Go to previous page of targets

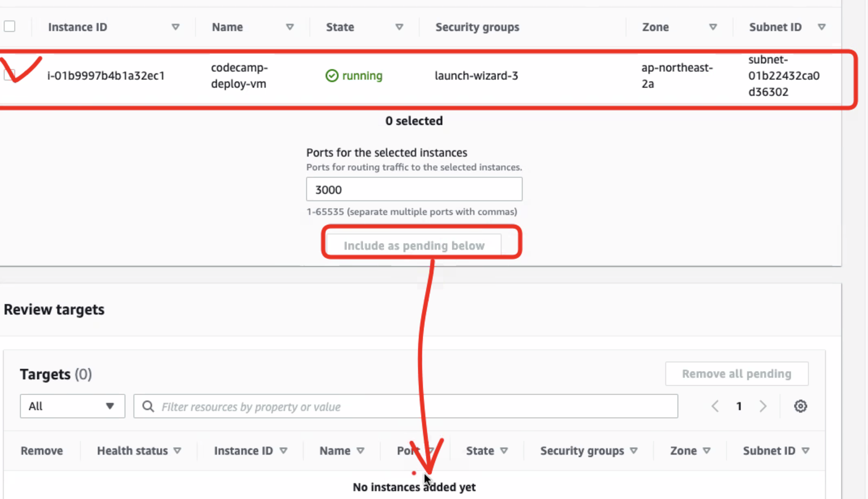pos(715,406)
